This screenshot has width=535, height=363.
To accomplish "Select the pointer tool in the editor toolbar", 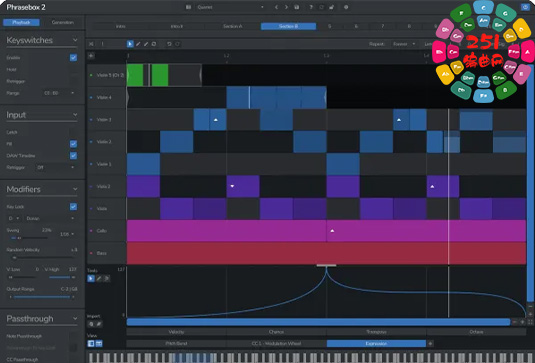I will [130, 44].
